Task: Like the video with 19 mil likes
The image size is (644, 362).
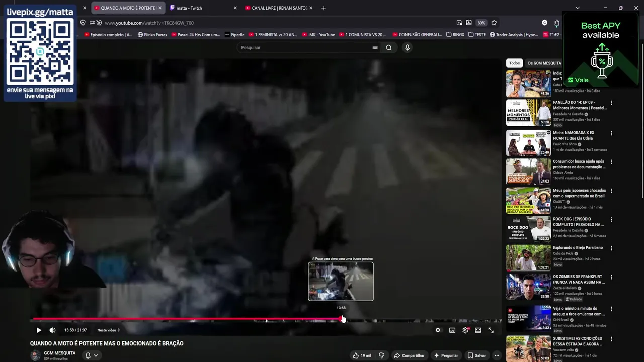Action: tap(362, 355)
